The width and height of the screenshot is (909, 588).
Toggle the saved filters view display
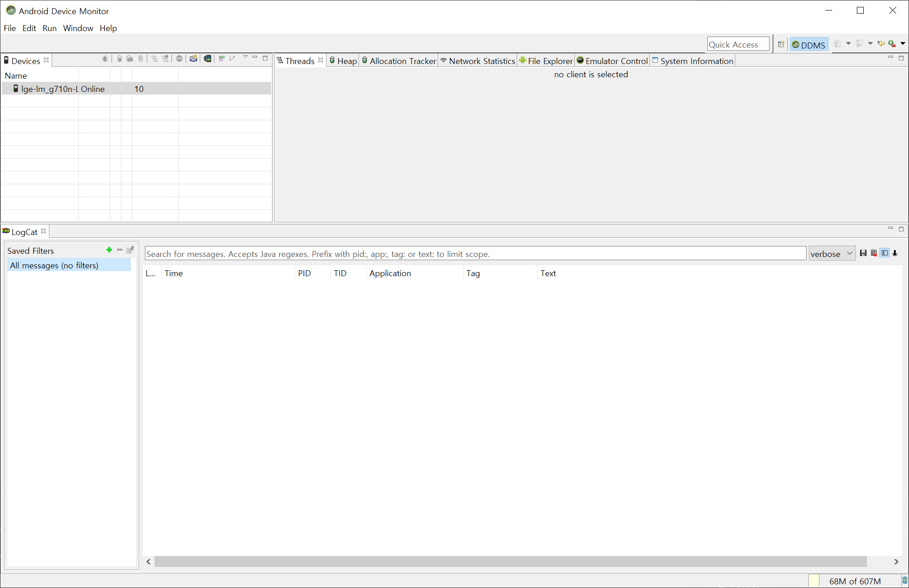884,253
